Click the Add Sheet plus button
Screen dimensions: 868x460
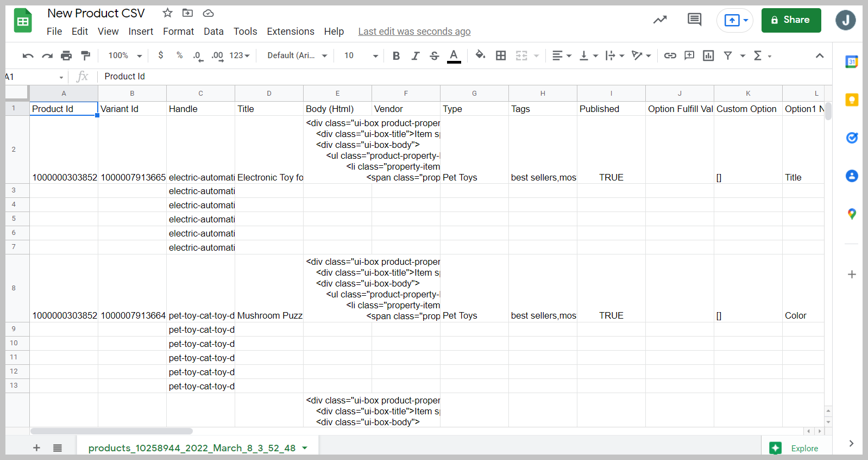(36, 447)
